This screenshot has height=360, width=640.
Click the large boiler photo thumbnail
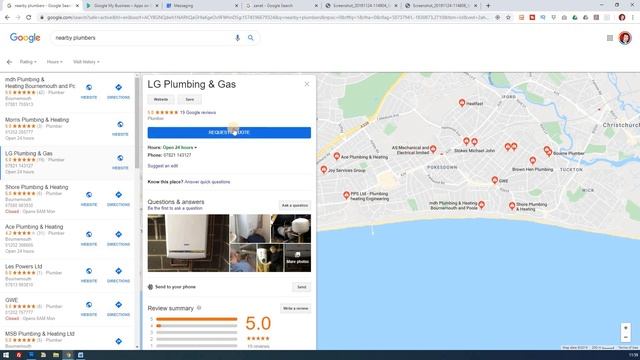pos(188,243)
